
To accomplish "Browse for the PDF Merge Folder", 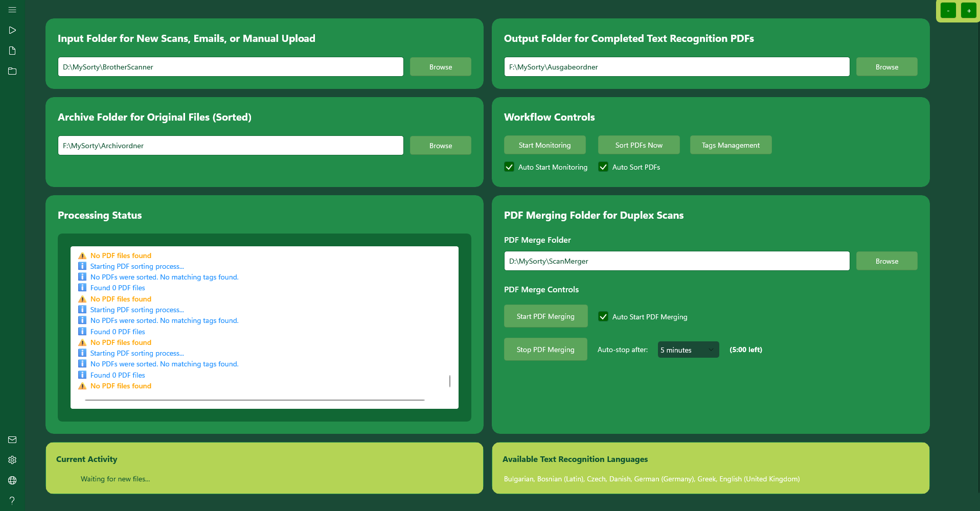I will pos(886,261).
